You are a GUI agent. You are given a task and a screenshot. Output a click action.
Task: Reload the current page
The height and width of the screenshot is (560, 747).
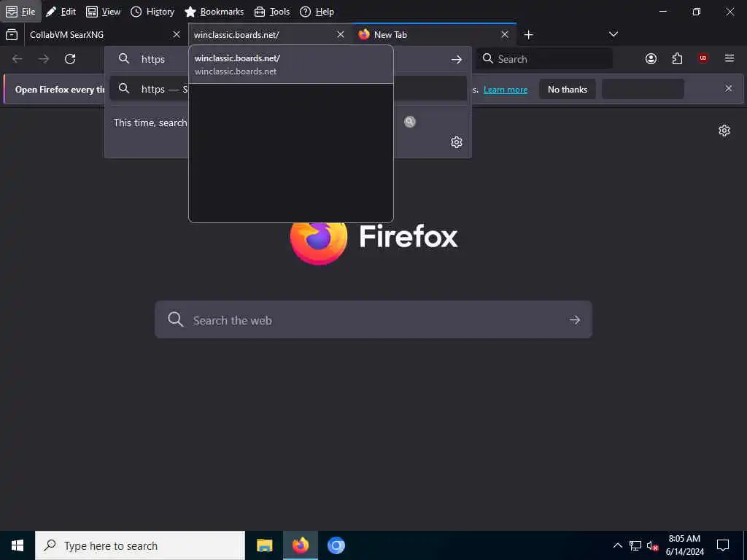(x=70, y=59)
